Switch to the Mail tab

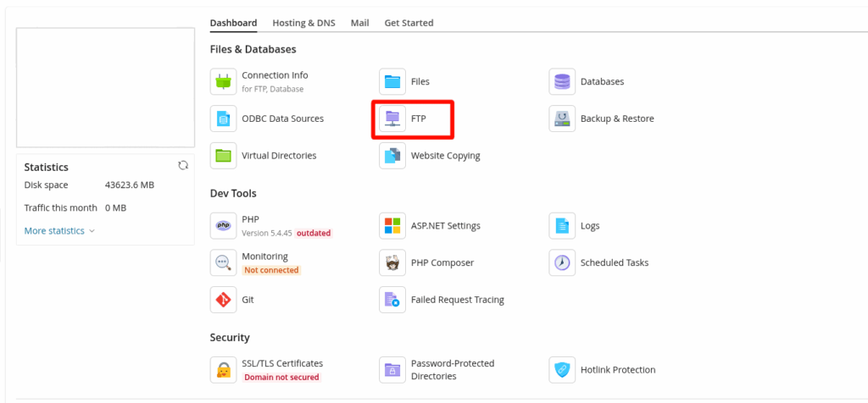pyautogui.click(x=359, y=23)
